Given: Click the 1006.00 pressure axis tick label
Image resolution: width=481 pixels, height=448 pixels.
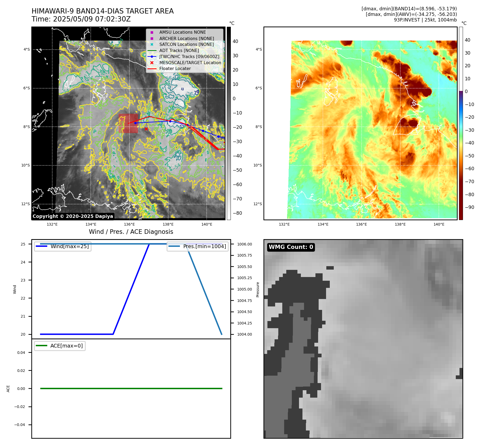Looking at the screenshot, I should tap(244, 244).
